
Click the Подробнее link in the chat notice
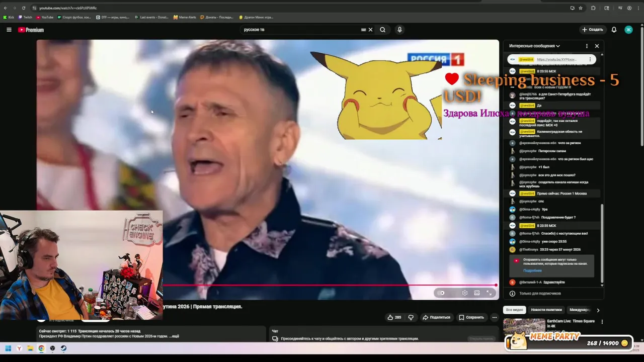(532, 270)
